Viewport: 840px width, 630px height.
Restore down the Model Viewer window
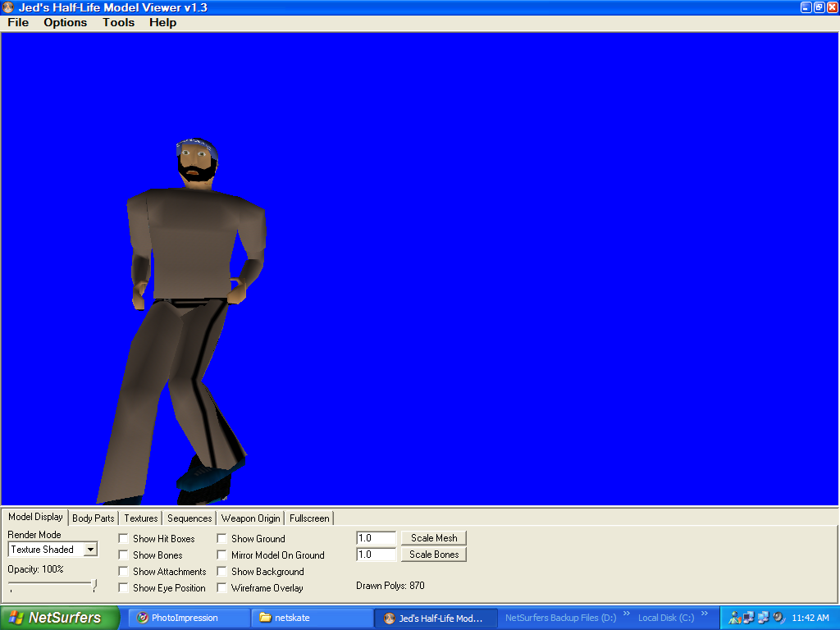coord(819,7)
